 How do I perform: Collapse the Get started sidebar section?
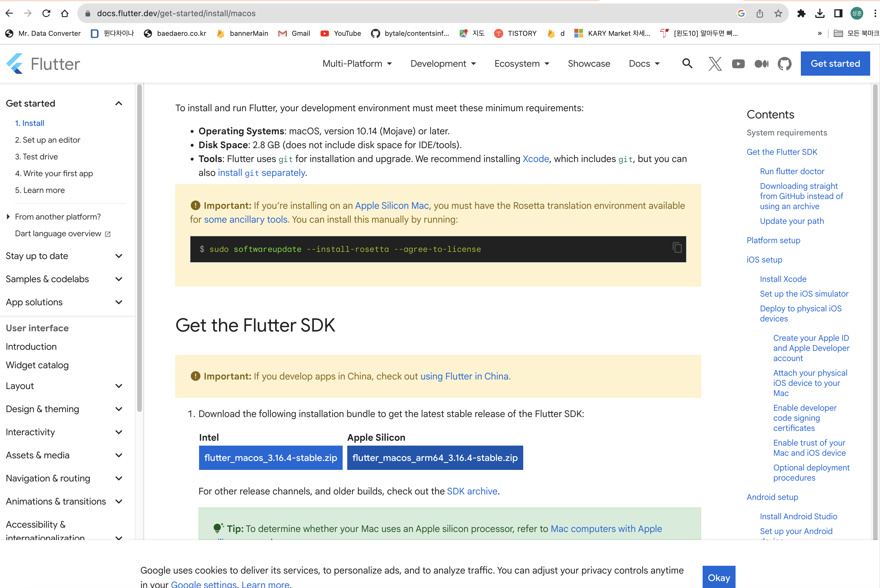point(118,103)
